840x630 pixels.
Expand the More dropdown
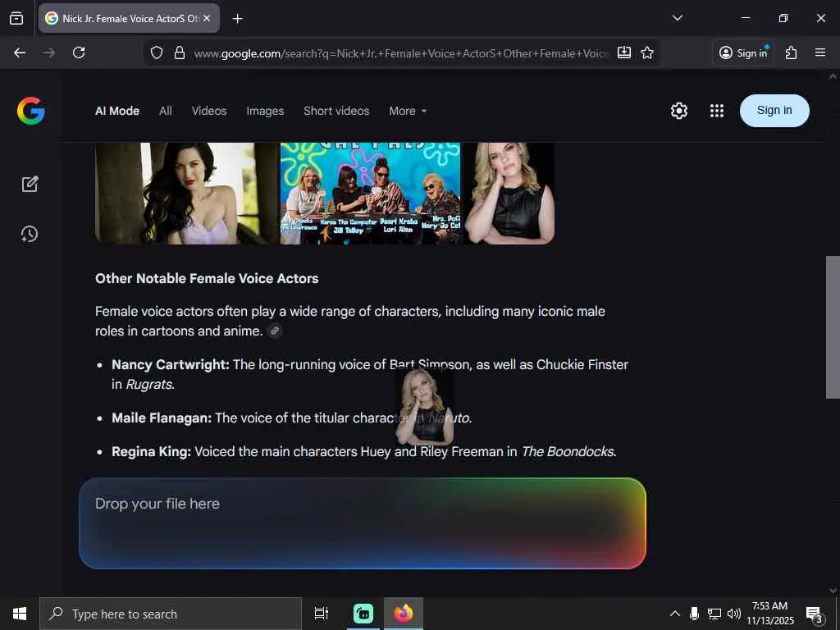coord(408,111)
